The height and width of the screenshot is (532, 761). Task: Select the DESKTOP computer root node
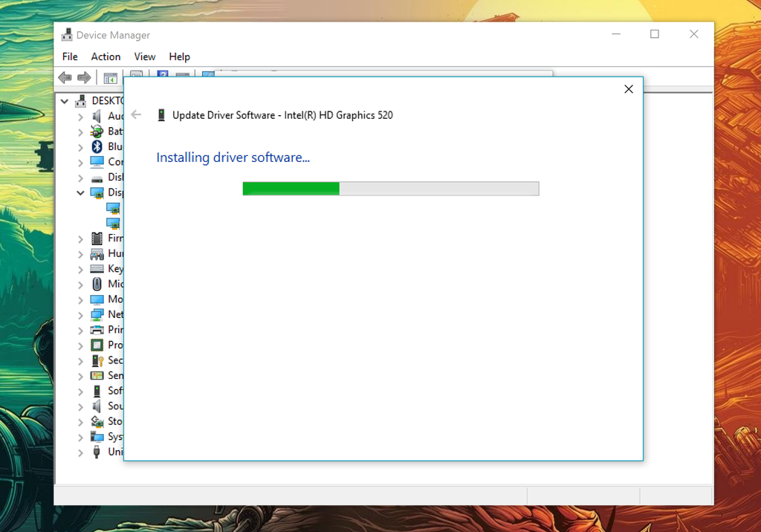pos(80,100)
